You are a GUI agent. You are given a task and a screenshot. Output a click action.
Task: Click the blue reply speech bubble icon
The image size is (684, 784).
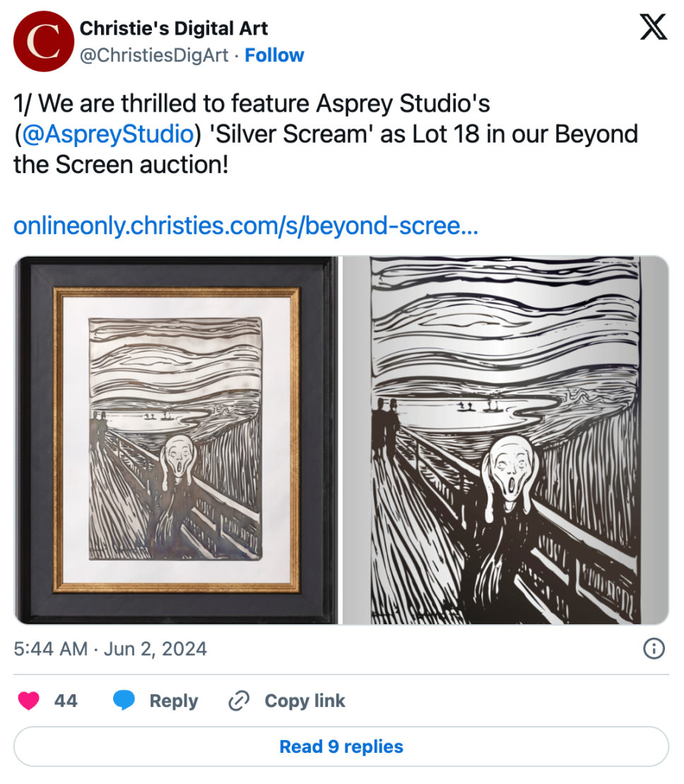click(124, 701)
